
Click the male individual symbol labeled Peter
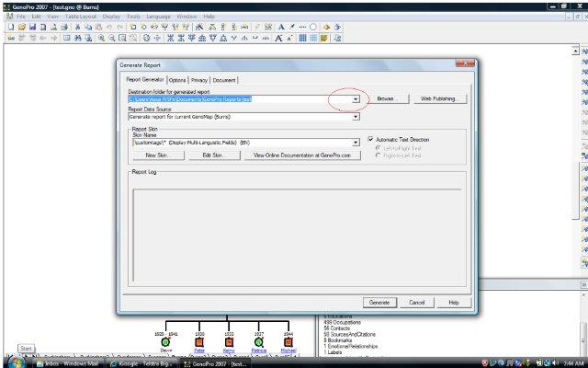click(199, 342)
